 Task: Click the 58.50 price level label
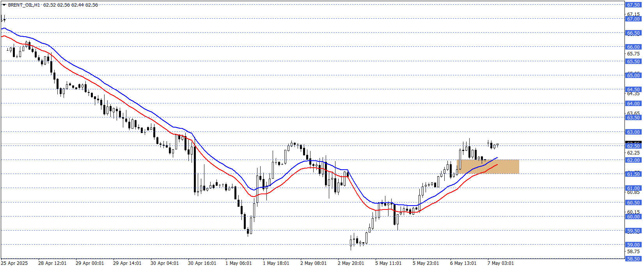click(633, 259)
